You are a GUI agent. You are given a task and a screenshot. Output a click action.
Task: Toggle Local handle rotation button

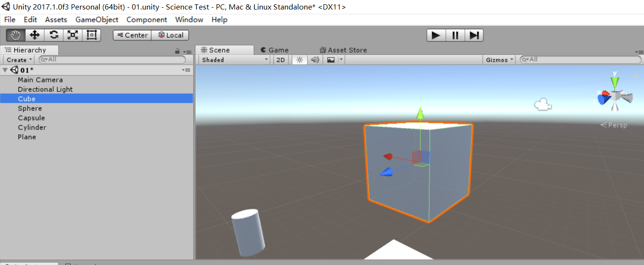point(170,35)
